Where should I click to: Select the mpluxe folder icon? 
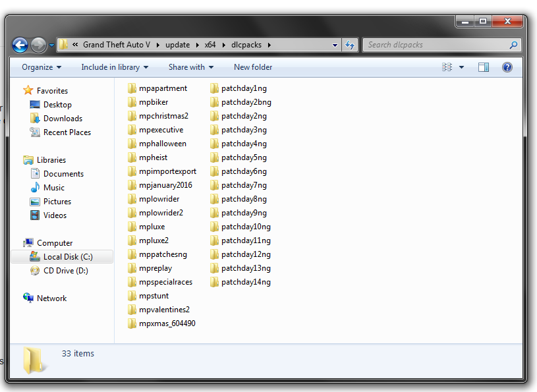[x=132, y=227]
